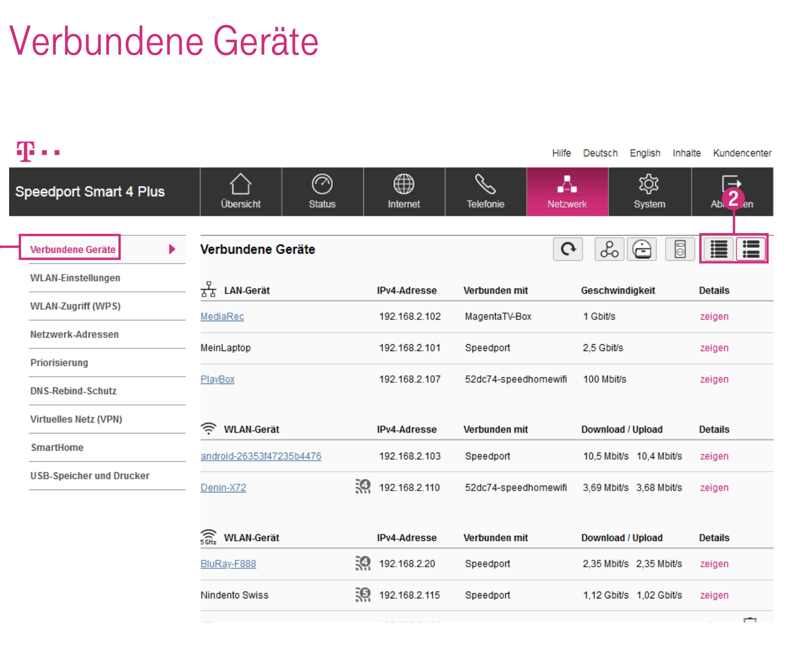Click the mesh icon beside Nindento Swiss

[363, 595]
